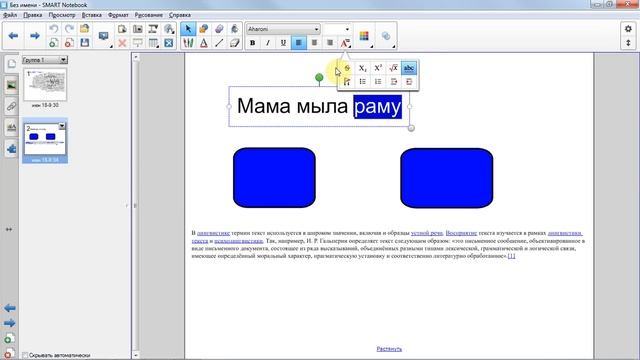Set text alignment to right
Viewport: 640px width, 360px height.
point(330,43)
